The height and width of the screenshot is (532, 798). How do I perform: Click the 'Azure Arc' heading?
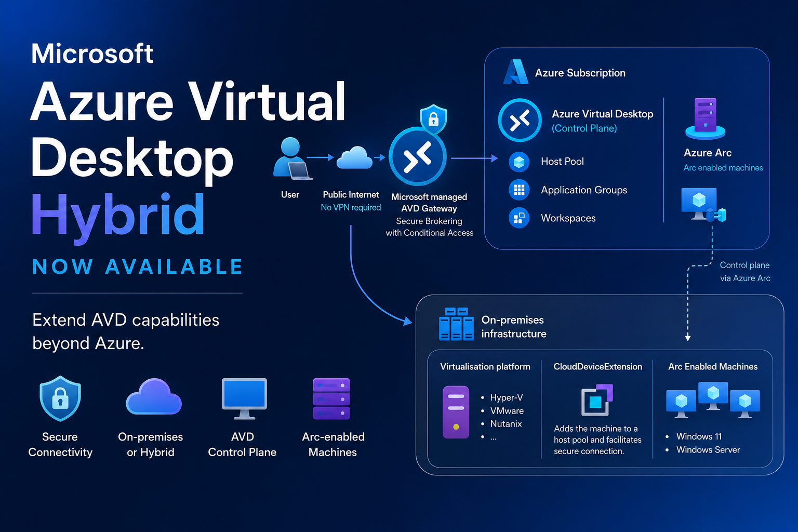pyautogui.click(x=708, y=153)
